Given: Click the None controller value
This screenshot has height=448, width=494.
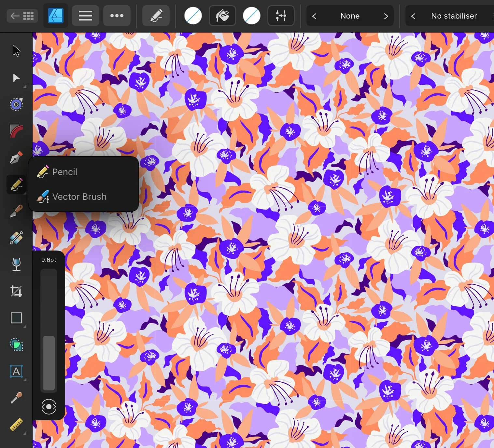Looking at the screenshot, I should (350, 16).
